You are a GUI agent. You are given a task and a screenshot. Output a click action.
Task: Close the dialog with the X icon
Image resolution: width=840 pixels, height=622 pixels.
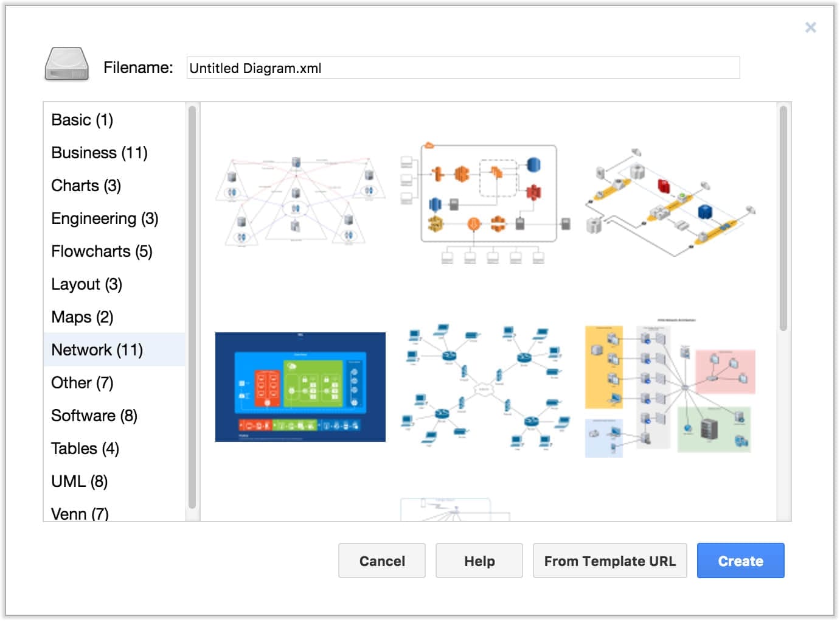point(810,27)
